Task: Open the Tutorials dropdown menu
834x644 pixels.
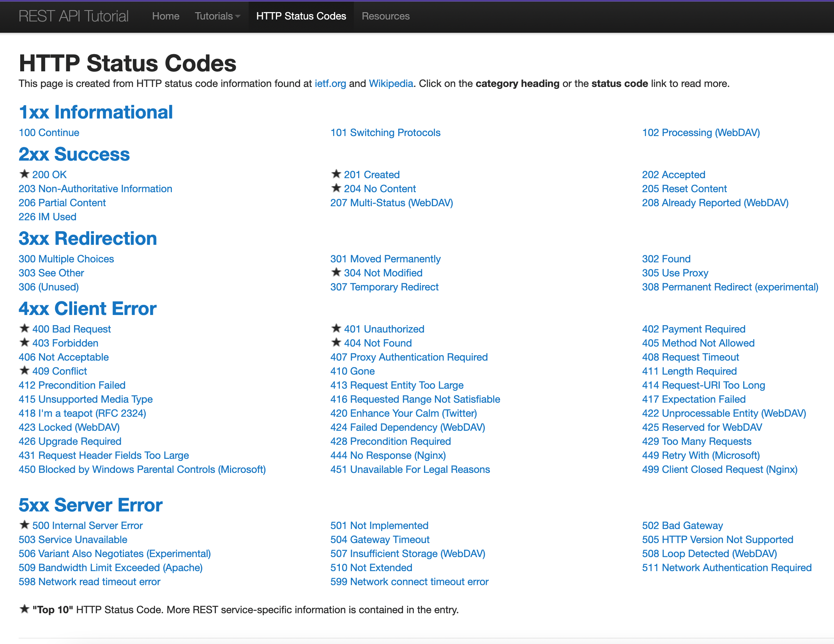Action: (x=217, y=16)
